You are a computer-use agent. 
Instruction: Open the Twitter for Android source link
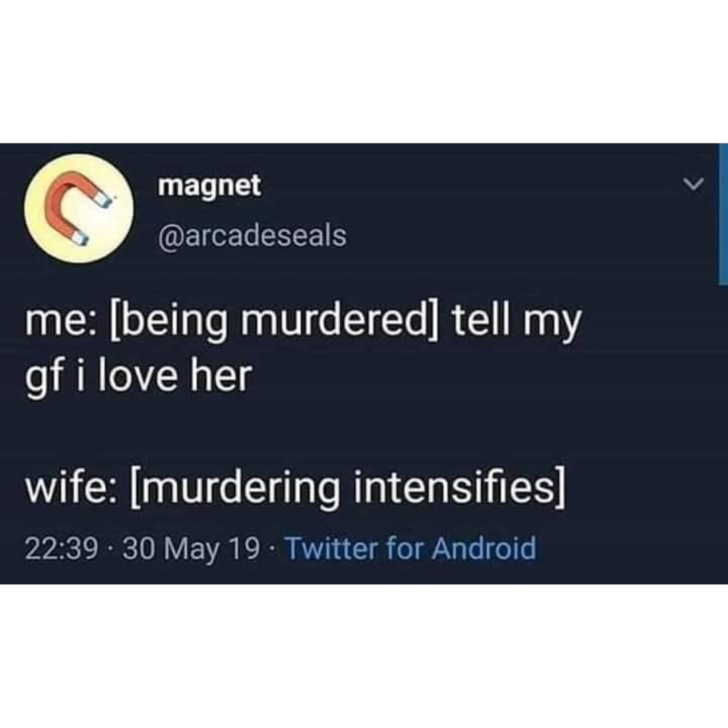click(x=411, y=548)
